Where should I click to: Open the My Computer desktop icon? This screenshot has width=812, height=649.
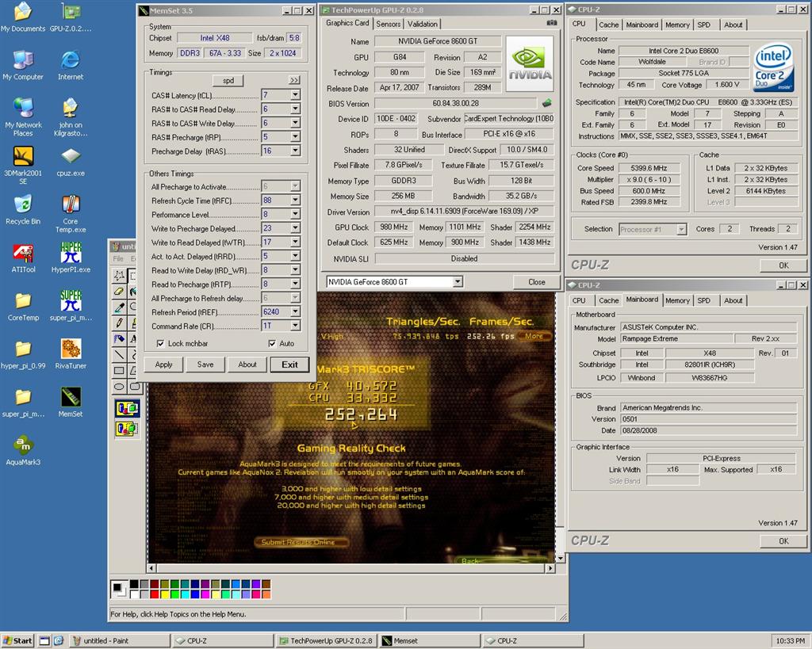pos(23,65)
